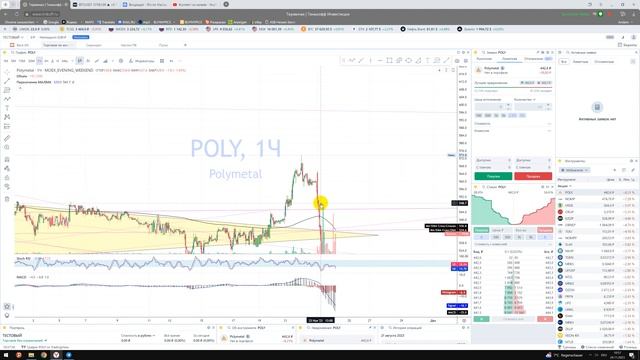Image resolution: width=640 pixels, height=360 pixels.
Task: Pick vertical line tool in top drawing bar
Action: pos(371,60)
